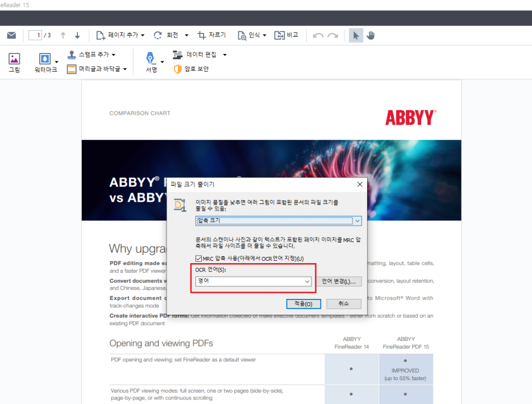The height and width of the screenshot is (404, 532).
Task: Click the 적용(O) apply button
Action: (304, 303)
